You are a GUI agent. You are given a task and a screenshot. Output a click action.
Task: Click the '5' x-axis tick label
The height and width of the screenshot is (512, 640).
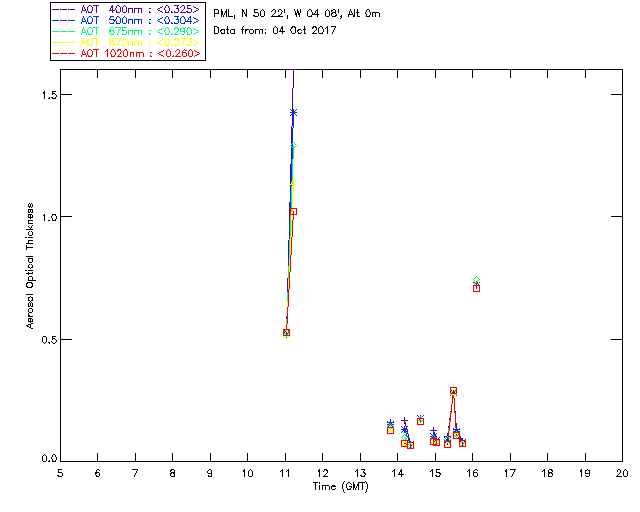[x=60, y=474]
